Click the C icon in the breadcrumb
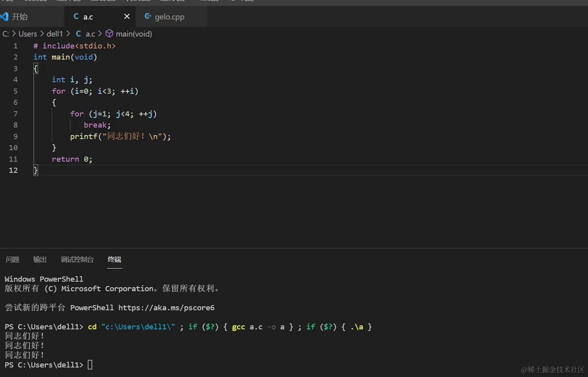Screen dimensions: 588x377 pos(78,34)
